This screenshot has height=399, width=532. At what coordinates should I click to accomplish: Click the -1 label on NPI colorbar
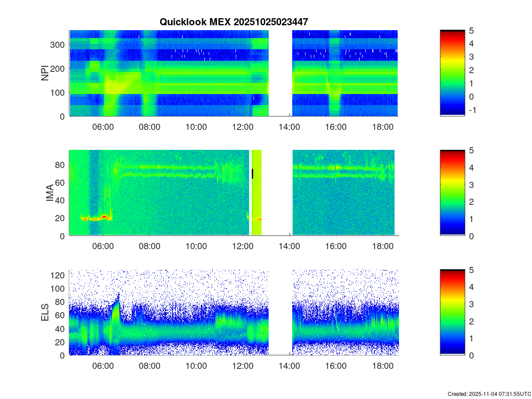(472, 110)
